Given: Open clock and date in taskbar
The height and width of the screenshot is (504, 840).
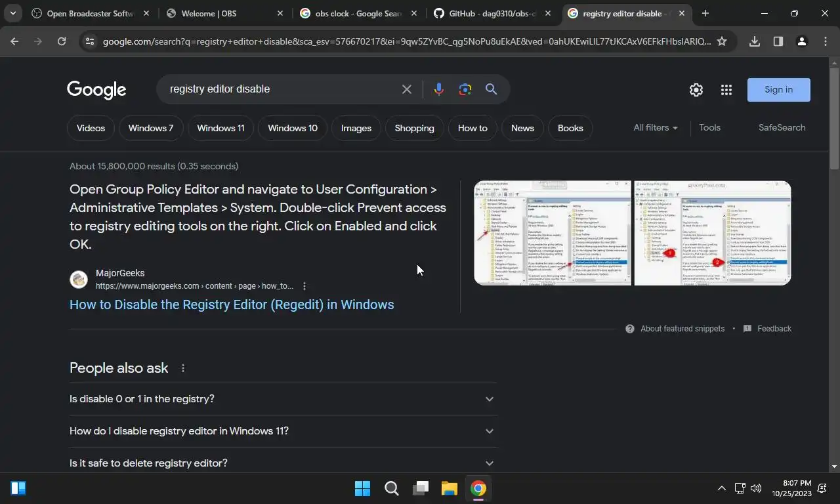Looking at the screenshot, I should pyautogui.click(x=791, y=488).
